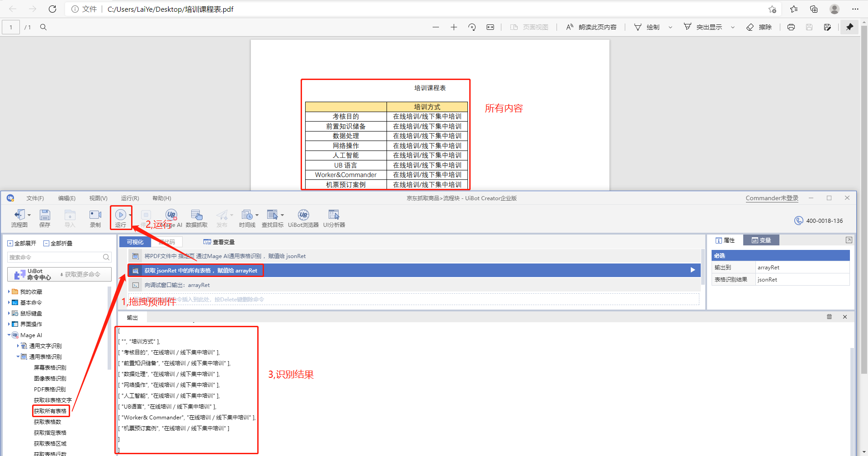Click the 搜索命令 search field

coord(54,257)
